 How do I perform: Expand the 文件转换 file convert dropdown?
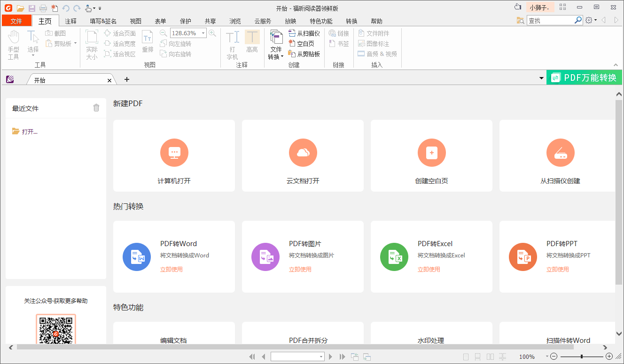(x=282, y=57)
